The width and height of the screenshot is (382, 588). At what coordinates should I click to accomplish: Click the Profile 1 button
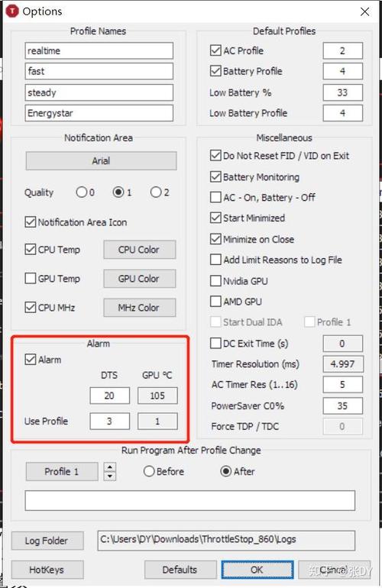(x=62, y=471)
